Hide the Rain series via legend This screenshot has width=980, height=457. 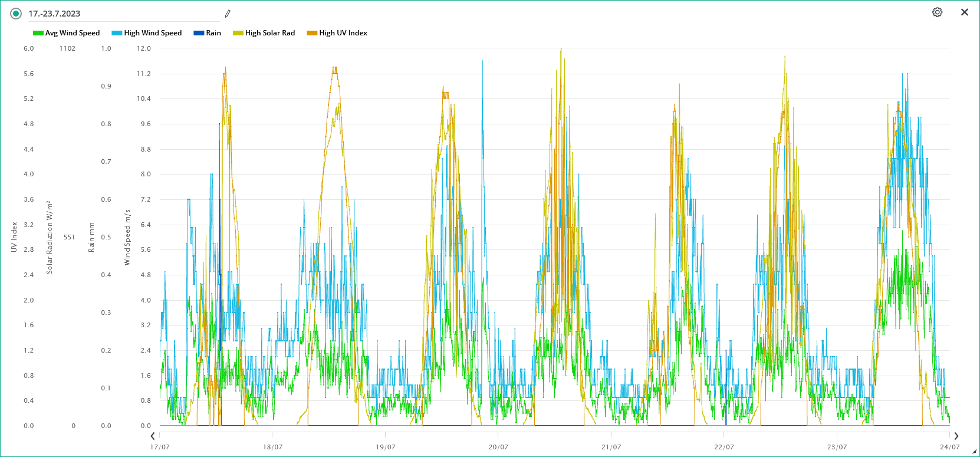pyautogui.click(x=213, y=33)
